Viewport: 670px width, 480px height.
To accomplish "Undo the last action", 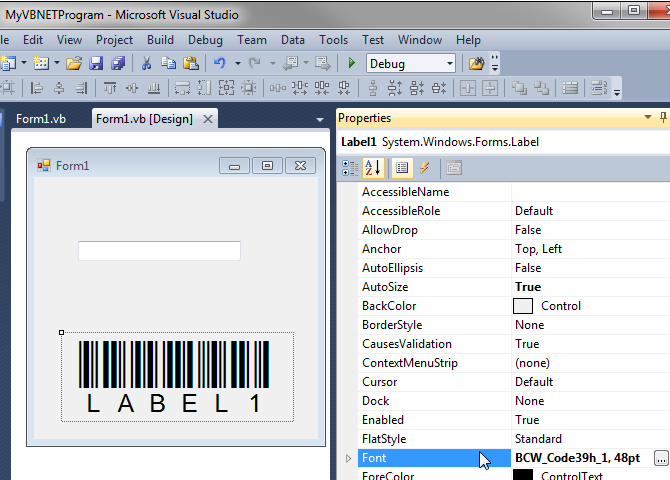I will [x=220, y=63].
